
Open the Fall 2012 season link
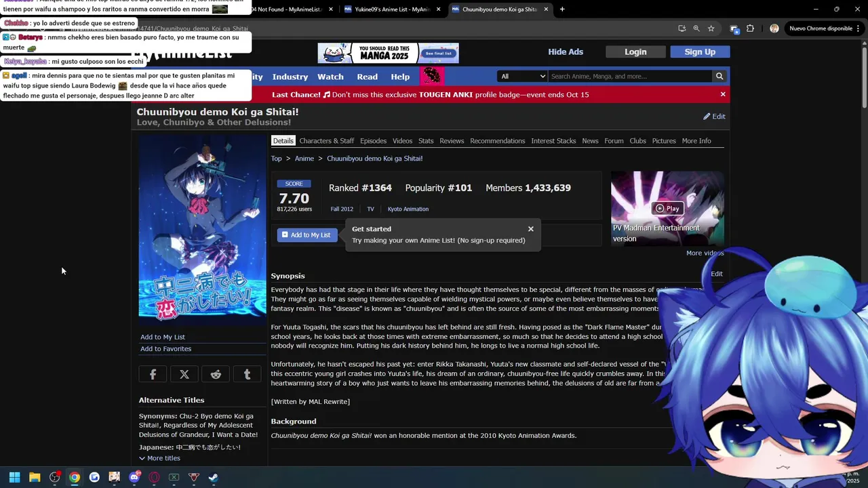(x=342, y=209)
